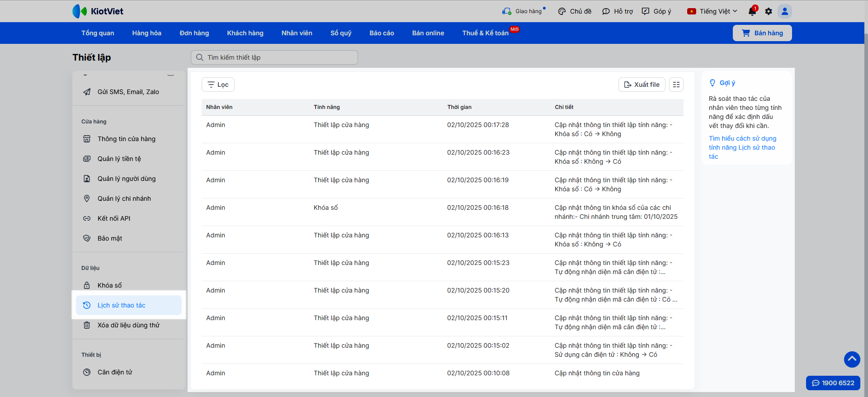
Task: Click the Quản lý tiền tệ money icon
Action: pyautogui.click(x=87, y=159)
